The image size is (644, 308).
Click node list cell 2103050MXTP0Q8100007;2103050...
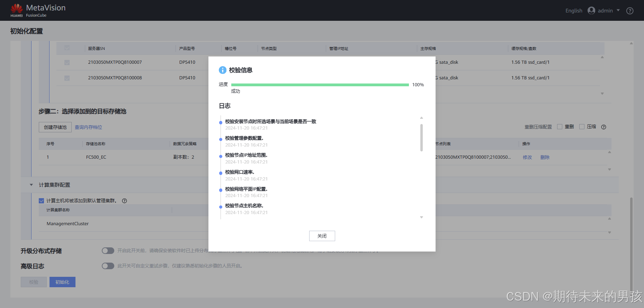(473, 157)
